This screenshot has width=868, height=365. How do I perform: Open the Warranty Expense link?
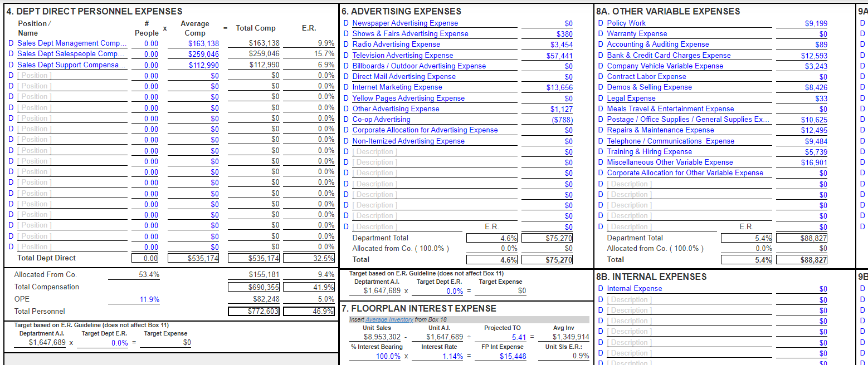[x=637, y=33]
